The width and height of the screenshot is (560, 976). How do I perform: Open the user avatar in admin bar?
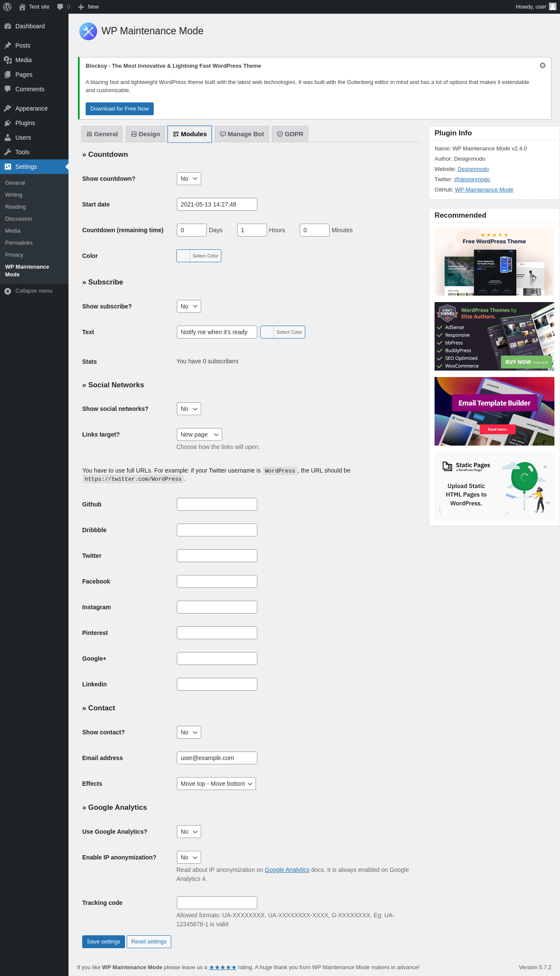pos(552,7)
